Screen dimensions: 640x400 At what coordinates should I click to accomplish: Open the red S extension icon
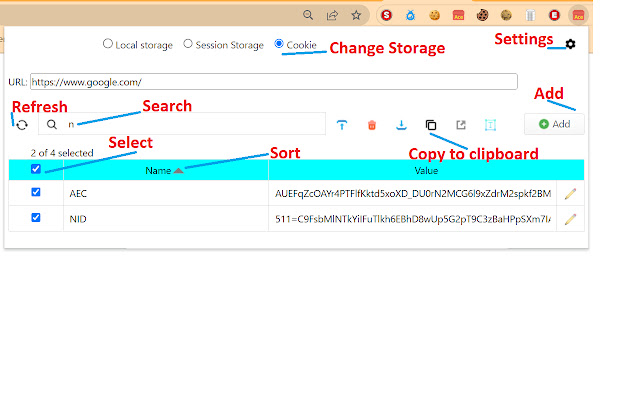(x=386, y=16)
